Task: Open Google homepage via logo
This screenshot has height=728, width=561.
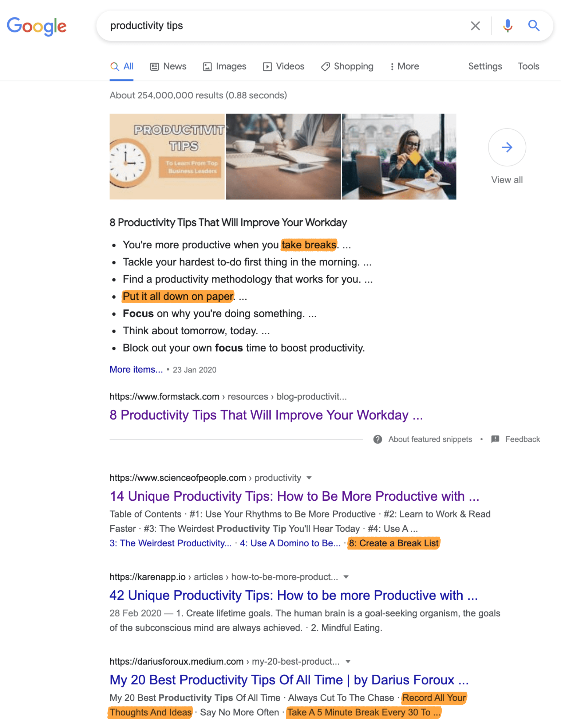Action: [x=37, y=26]
